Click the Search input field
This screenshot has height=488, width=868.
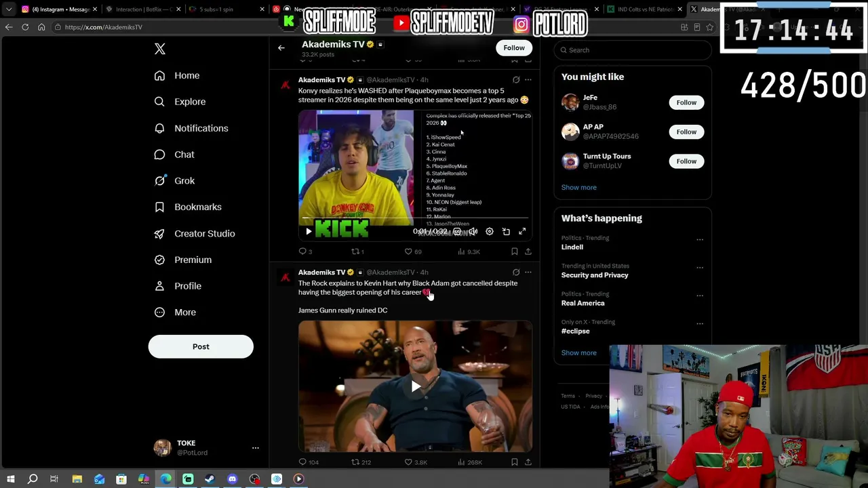pyautogui.click(x=633, y=50)
